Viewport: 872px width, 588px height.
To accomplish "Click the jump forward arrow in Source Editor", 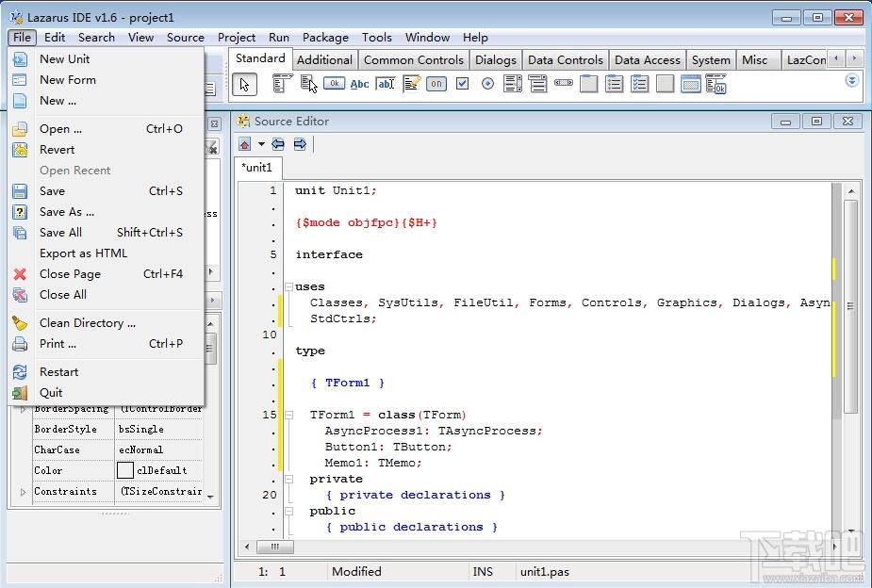I will [x=300, y=144].
